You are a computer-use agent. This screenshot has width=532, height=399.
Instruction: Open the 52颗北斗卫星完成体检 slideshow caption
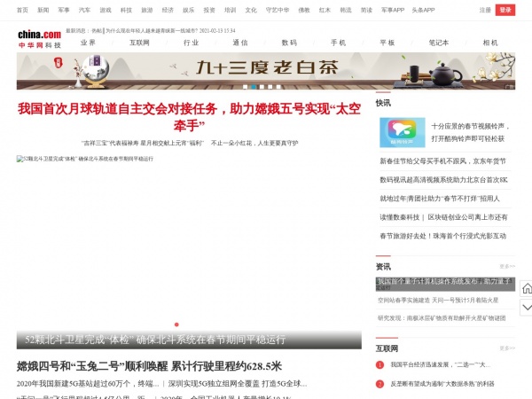click(155, 340)
